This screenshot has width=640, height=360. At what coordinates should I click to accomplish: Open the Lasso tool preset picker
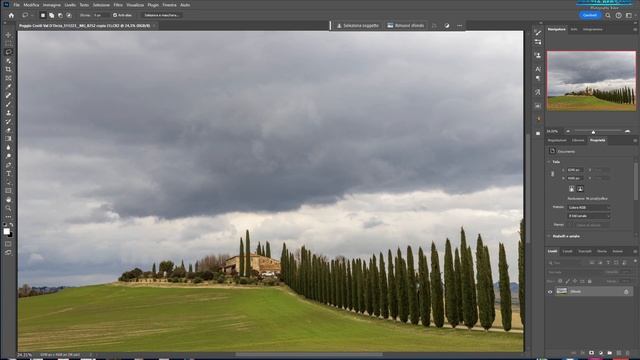pyautogui.click(x=27, y=15)
